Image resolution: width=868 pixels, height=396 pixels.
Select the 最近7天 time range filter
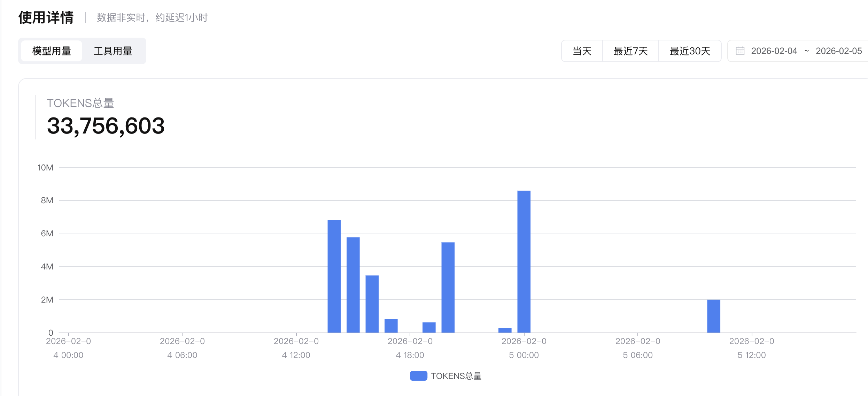click(x=630, y=51)
